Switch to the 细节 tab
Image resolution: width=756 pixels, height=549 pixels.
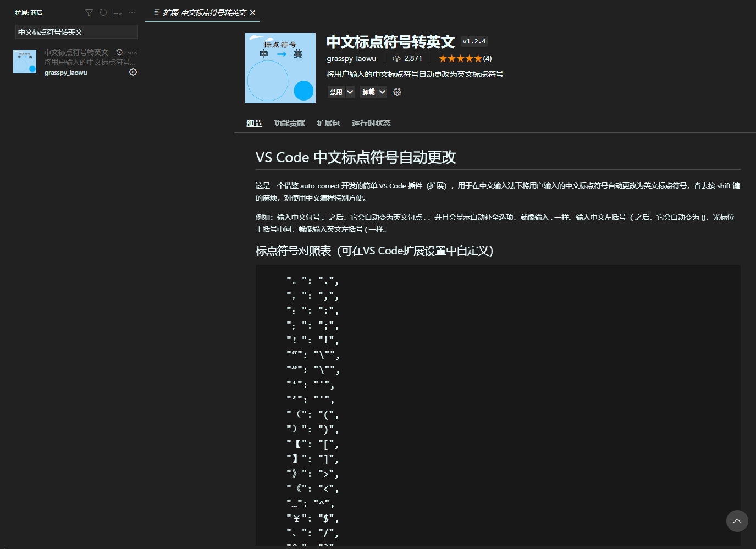click(254, 123)
